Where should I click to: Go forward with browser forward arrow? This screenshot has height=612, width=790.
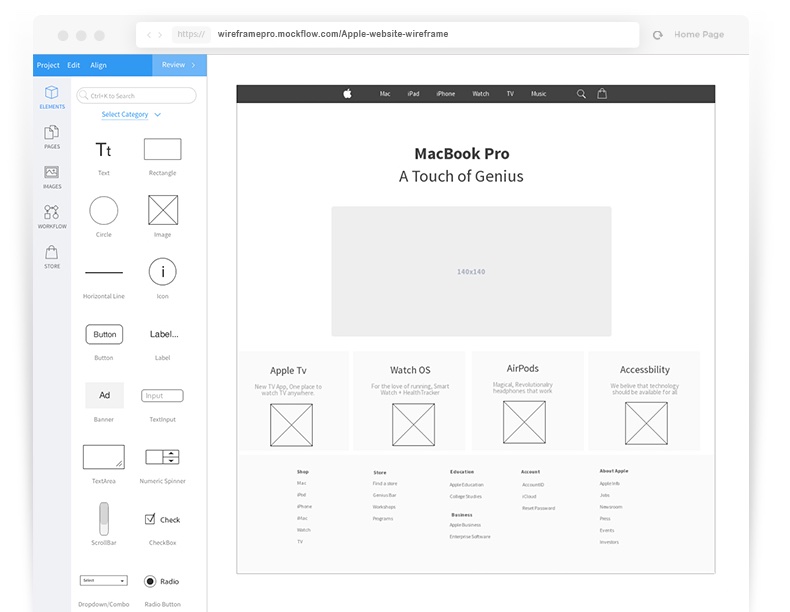[x=160, y=35]
